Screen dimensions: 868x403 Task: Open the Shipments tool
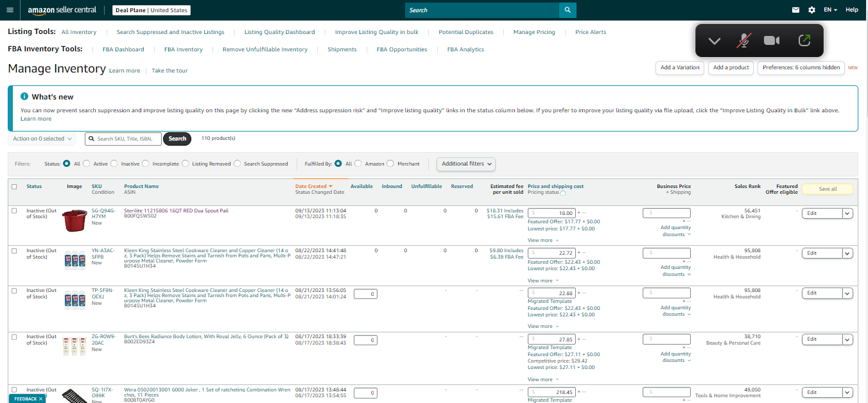click(x=342, y=49)
